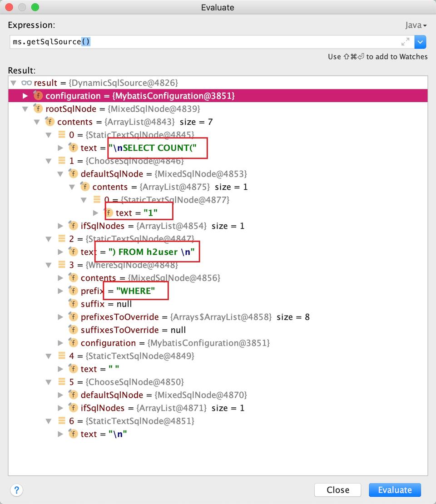436x504 pixels.
Task: Click the expand expression field icon
Action: tap(405, 42)
